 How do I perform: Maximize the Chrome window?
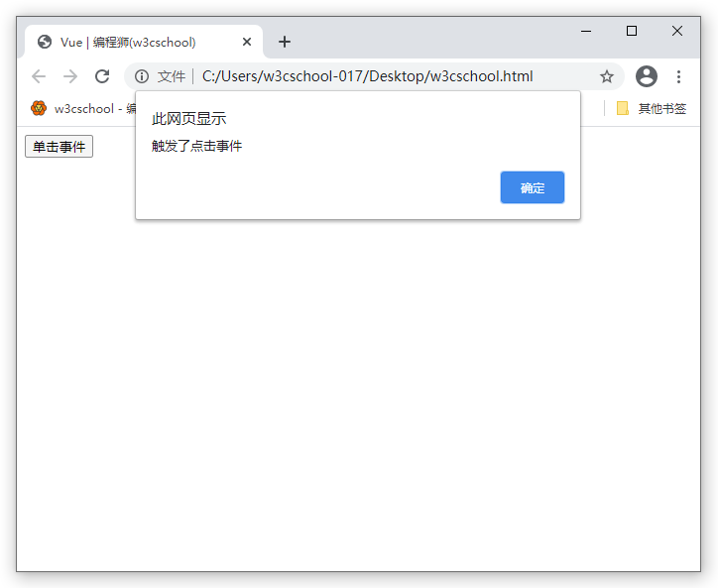(x=632, y=31)
